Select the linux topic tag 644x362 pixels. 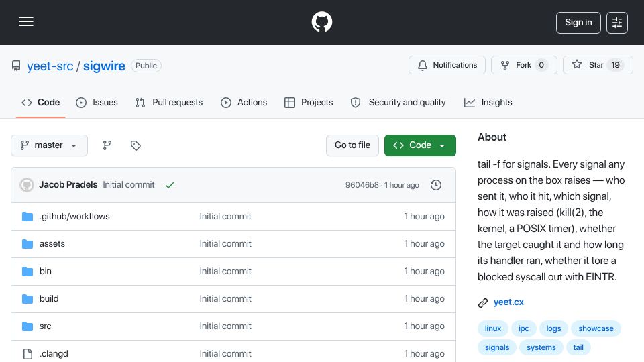coord(493,328)
